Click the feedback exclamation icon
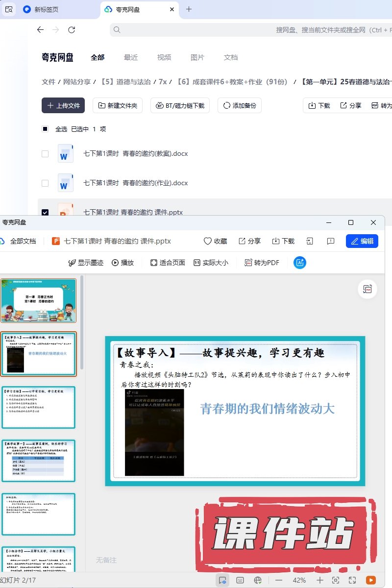This screenshot has width=392, height=588. pyautogui.click(x=331, y=241)
